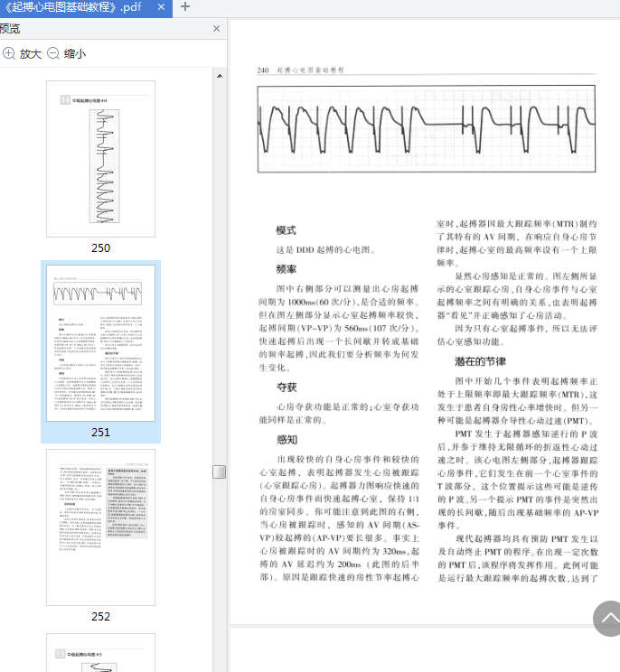Click the 放大 label
The width and height of the screenshot is (620, 672).
point(31,54)
